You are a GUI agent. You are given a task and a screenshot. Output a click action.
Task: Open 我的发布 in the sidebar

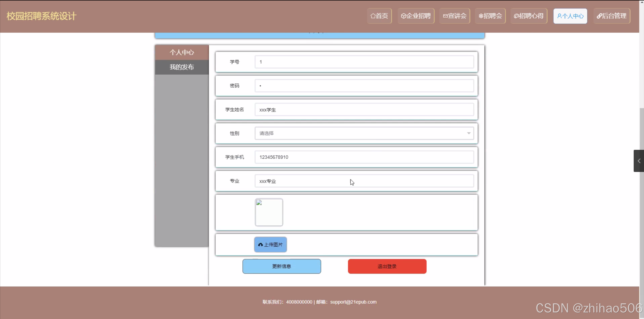click(182, 67)
